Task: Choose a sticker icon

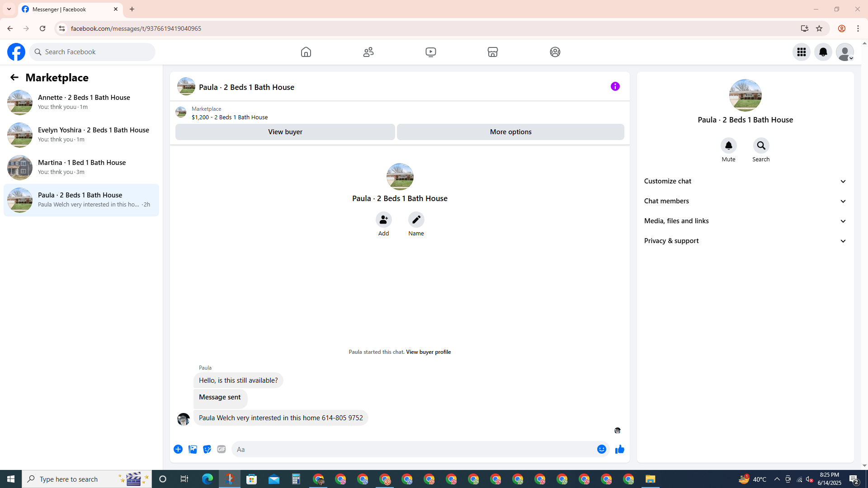Action: pyautogui.click(x=207, y=449)
